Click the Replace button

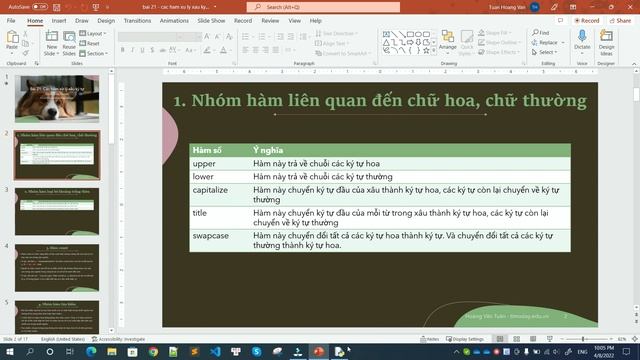pyautogui.click(x=544, y=42)
